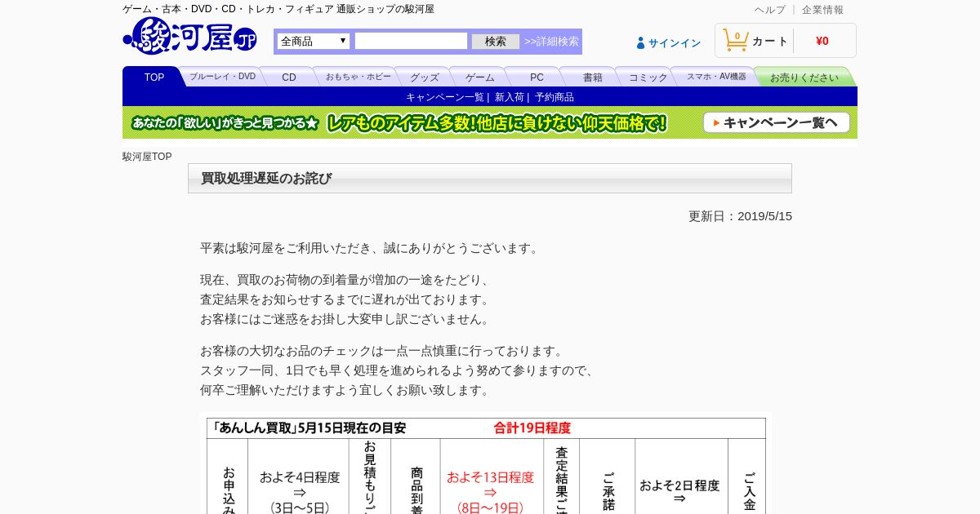Click the カート label
Screen dimensions: 980x514
click(x=770, y=41)
